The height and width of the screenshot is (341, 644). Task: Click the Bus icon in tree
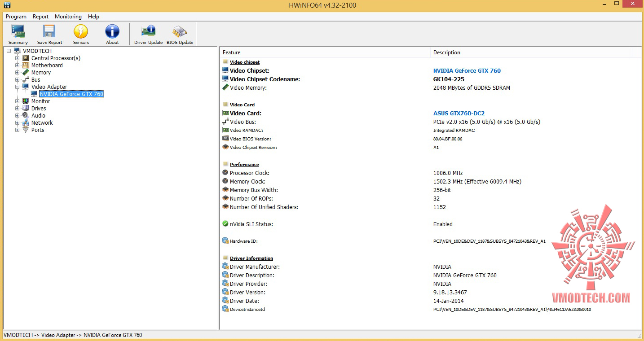coord(26,79)
